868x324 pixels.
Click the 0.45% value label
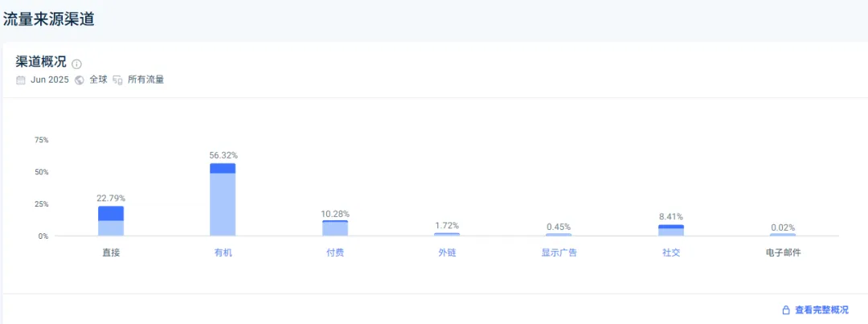559,227
